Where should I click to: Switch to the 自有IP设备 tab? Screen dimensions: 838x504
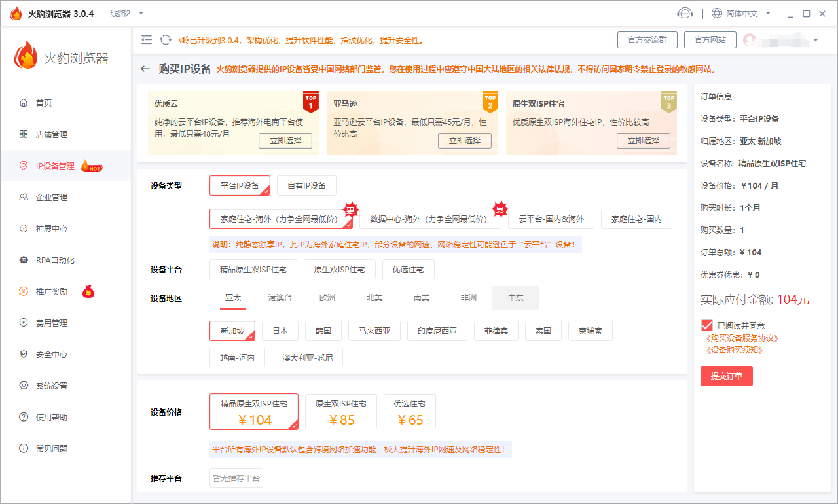point(307,185)
